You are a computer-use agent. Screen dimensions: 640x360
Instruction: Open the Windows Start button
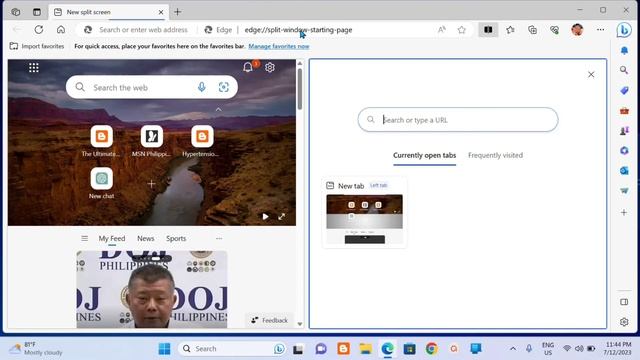coord(164,349)
